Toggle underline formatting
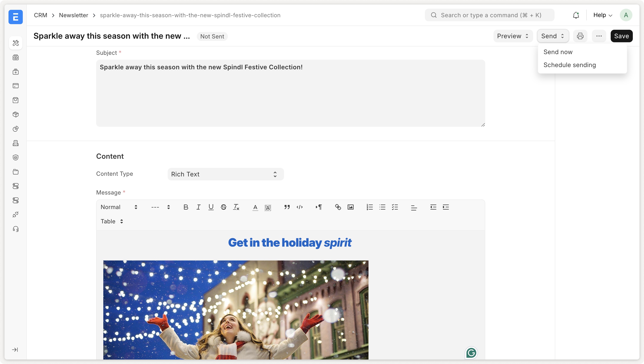This screenshot has height=364, width=644. (211, 207)
